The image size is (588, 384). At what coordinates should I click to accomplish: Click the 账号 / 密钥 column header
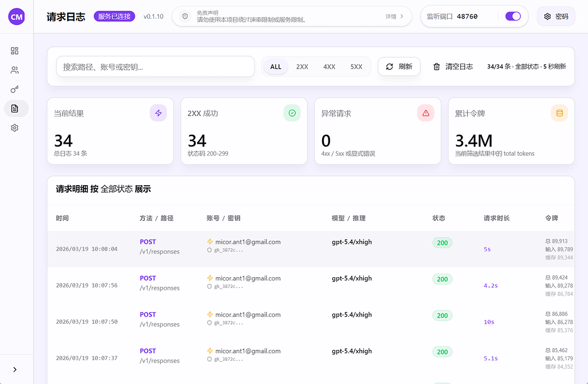(x=223, y=218)
